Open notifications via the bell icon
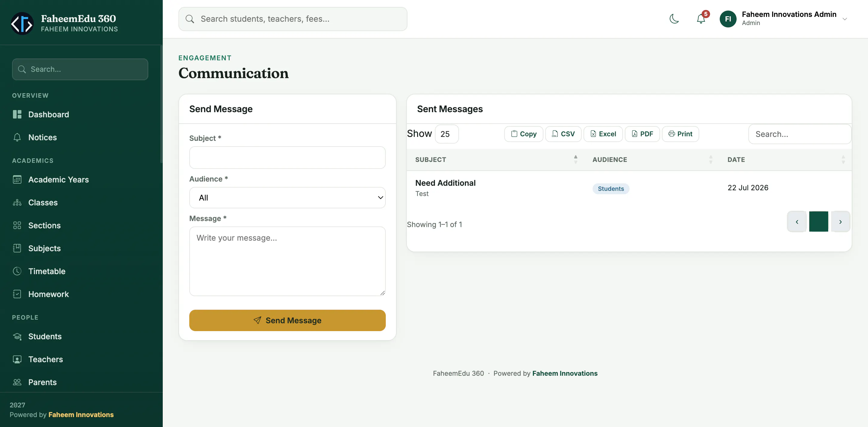This screenshot has height=427, width=868. (x=701, y=19)
